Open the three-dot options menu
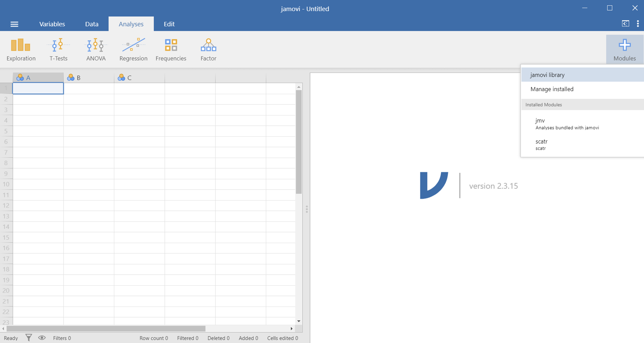 pos(638,24)
